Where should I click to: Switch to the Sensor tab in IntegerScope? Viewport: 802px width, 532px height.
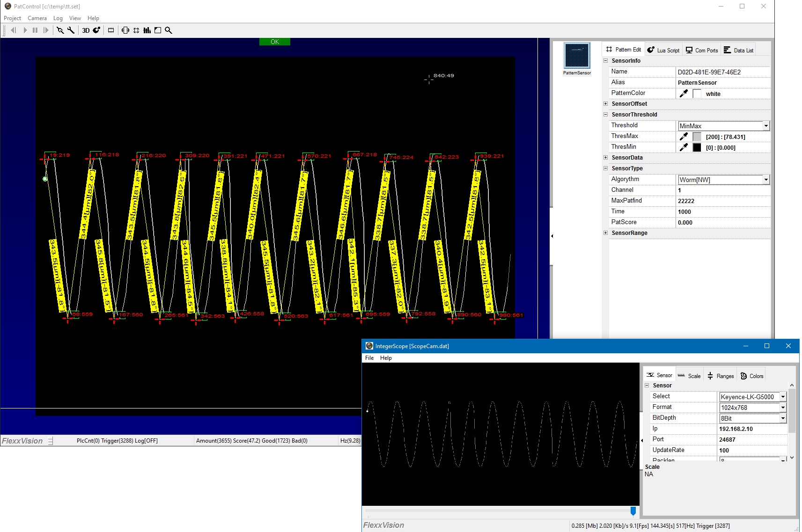click(660, 375)
